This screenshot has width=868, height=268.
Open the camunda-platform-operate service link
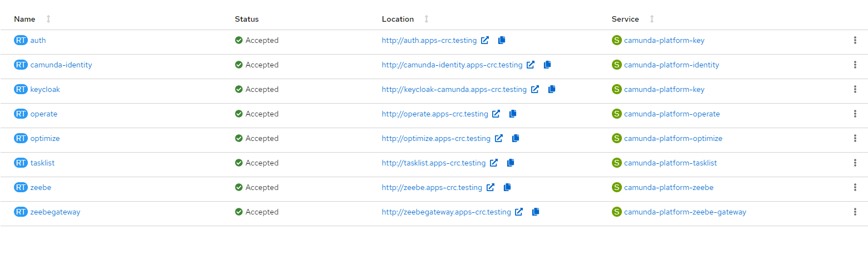coord(672,114)
